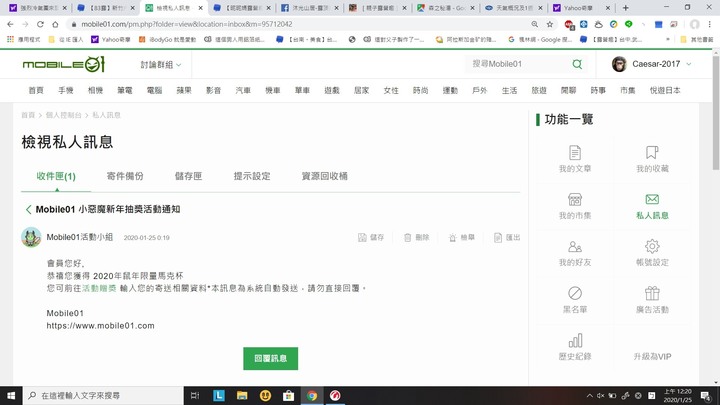Click 首頁 breadcrumb link
The image size is (720, 405).
coord(28,115)
